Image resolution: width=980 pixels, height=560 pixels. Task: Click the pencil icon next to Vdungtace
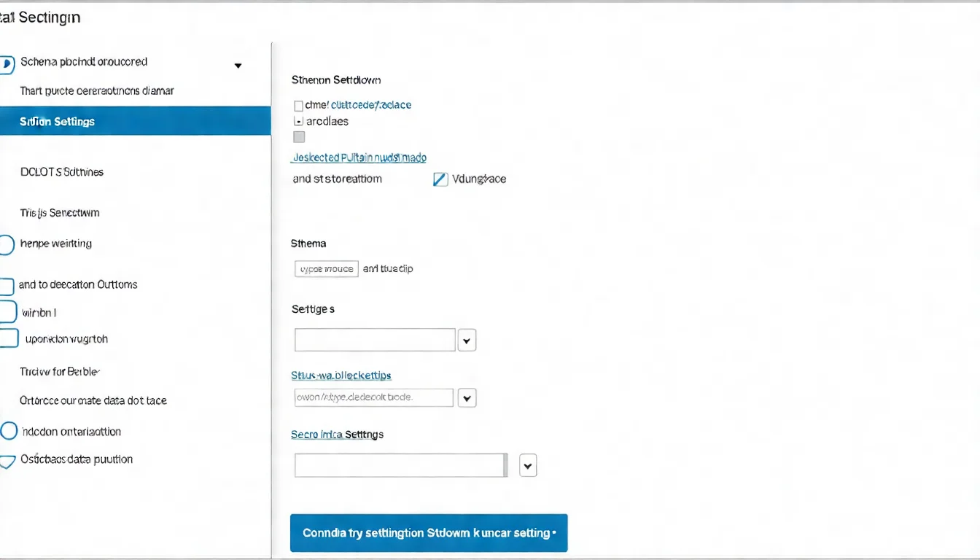[x=440, y=179]
